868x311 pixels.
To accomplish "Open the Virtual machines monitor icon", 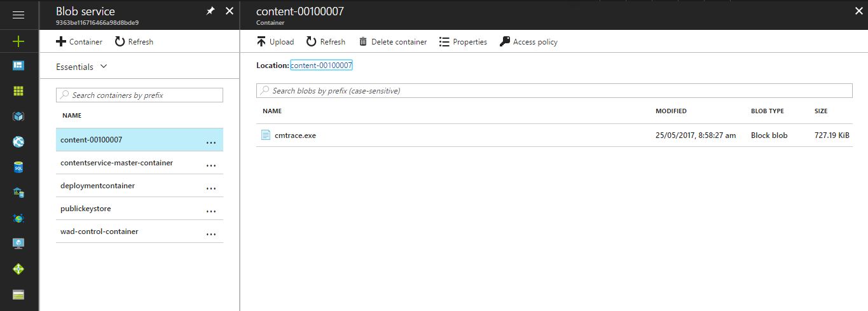I will pyautogui.click(x=18, y=244).
